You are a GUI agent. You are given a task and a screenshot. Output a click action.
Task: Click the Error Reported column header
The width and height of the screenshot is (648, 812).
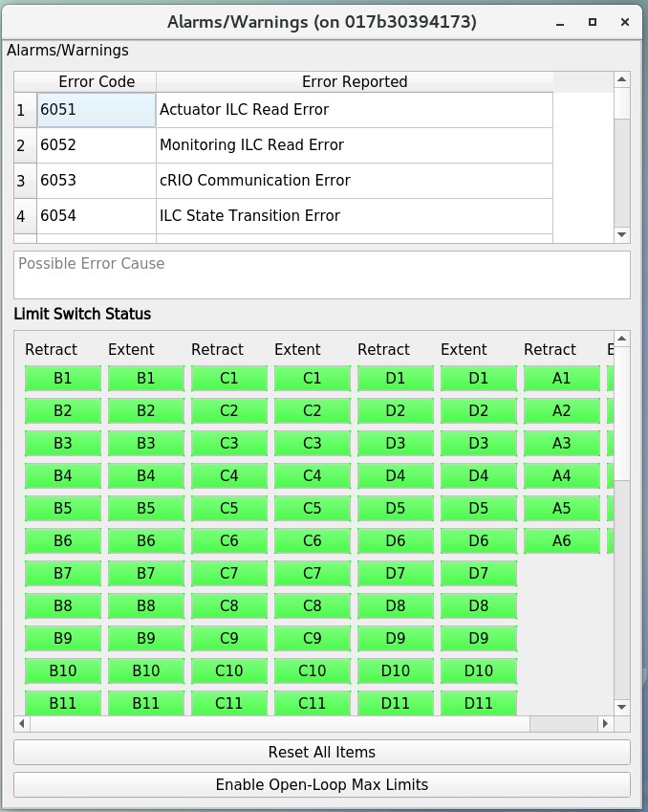354,82
